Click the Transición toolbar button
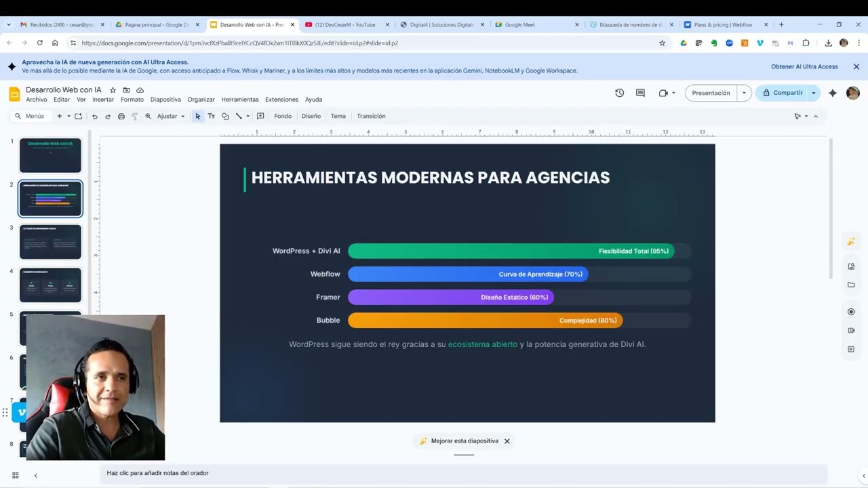The width and height of the screenshot is (868, 488). (371, 117)
